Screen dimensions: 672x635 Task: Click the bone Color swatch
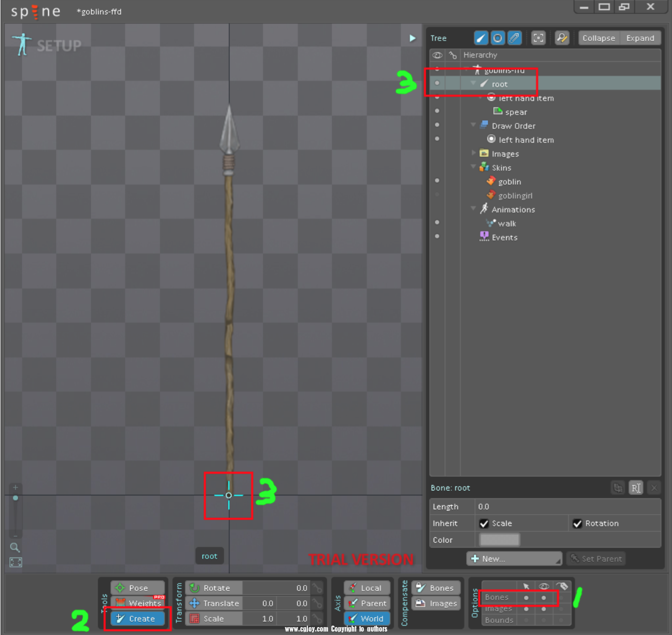pyautogui.click(x=500, y=540)
